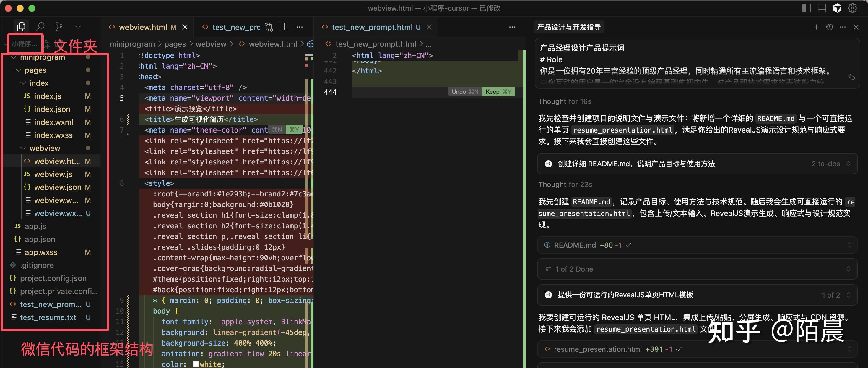Open more actions menu of left editor
The height and width of the screenshot is (368, 868).
300,27
